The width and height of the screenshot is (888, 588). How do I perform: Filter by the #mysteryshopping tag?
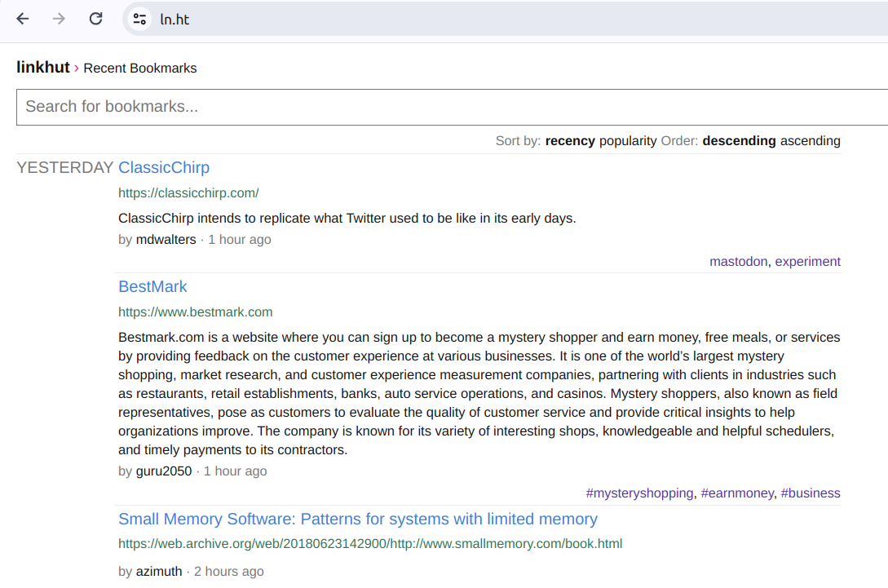click(639, 493)
